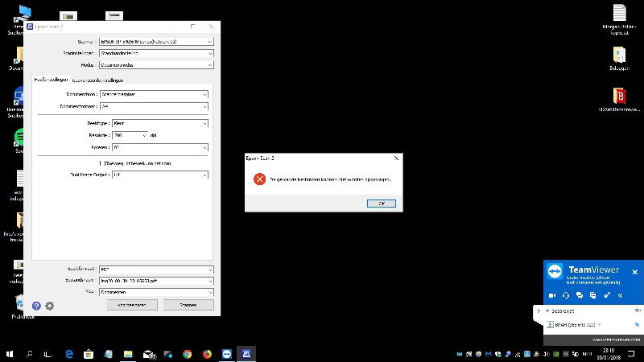Screen dimensions: 644x362
Task: Close the TeamViewer panel
Action: tap(635, 272)
